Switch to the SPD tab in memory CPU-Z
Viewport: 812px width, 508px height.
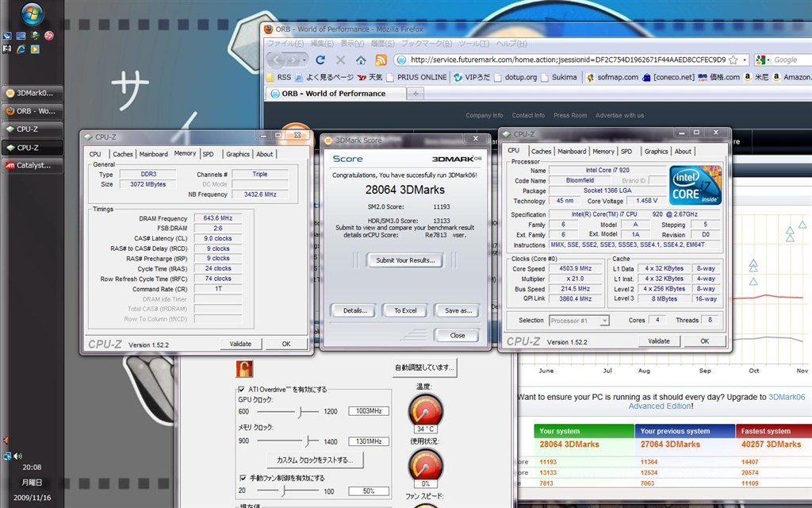coord(208,154)
